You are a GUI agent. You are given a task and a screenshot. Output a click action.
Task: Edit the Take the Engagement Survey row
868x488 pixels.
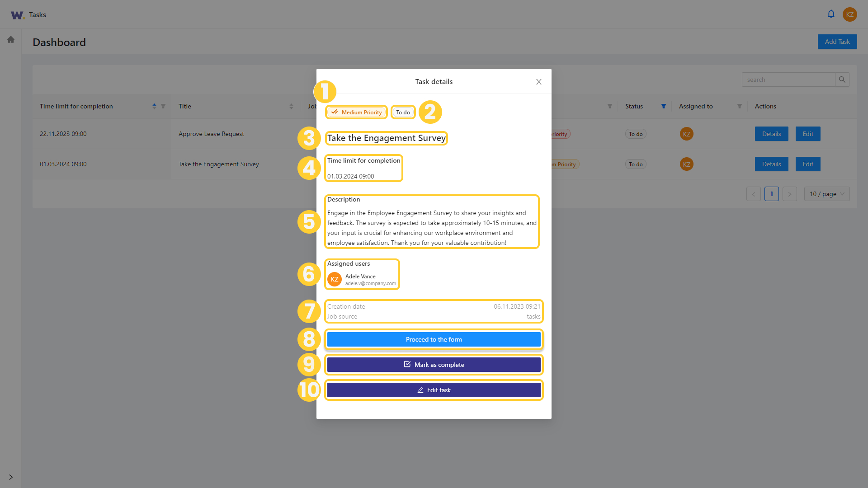[808, 164]
